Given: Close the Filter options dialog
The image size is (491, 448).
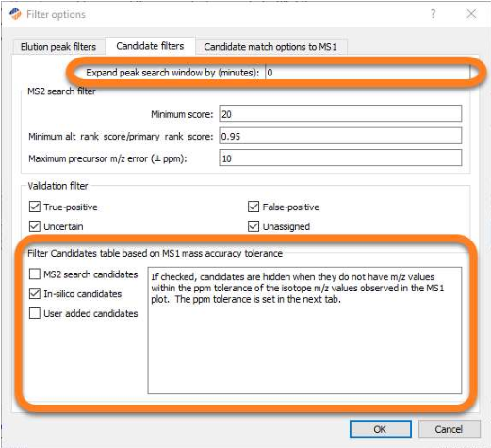Looking at the screenshot, I should tap(471, 14).
